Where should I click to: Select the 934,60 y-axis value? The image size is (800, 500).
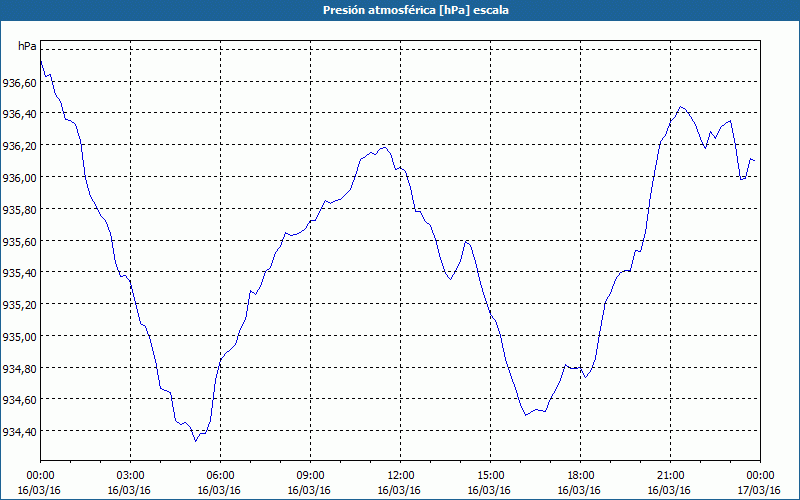19,399
